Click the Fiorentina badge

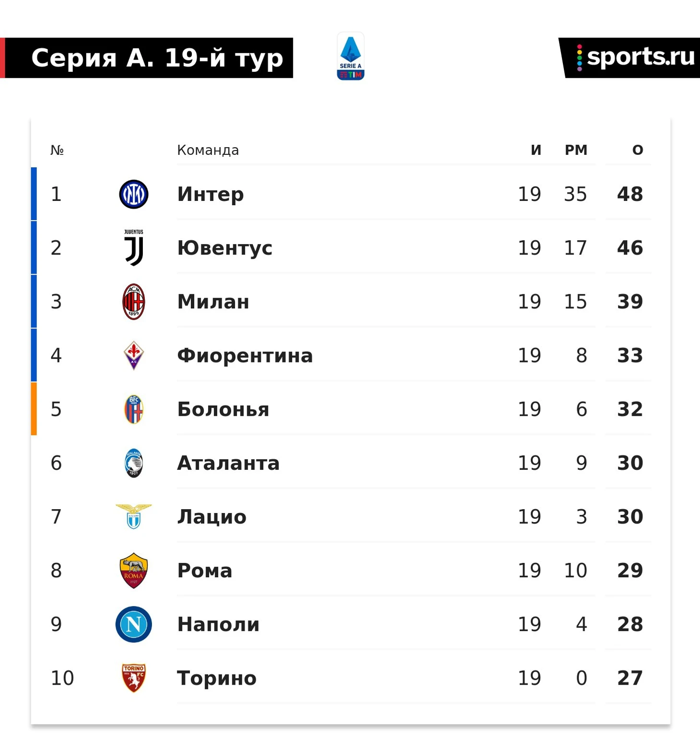pyautogui.click(x=134, y=355)
